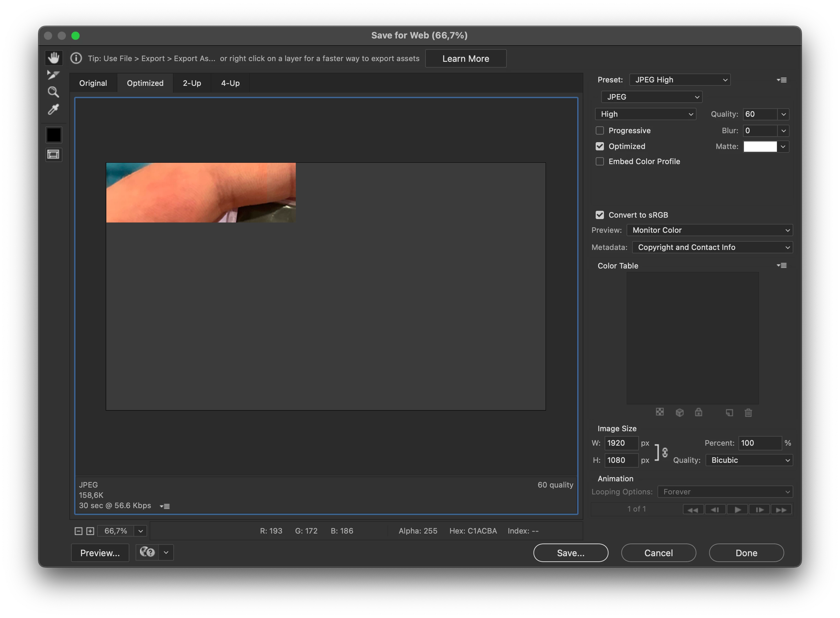Click the Learn More button

pyautogui.click(x=465, y=59)
